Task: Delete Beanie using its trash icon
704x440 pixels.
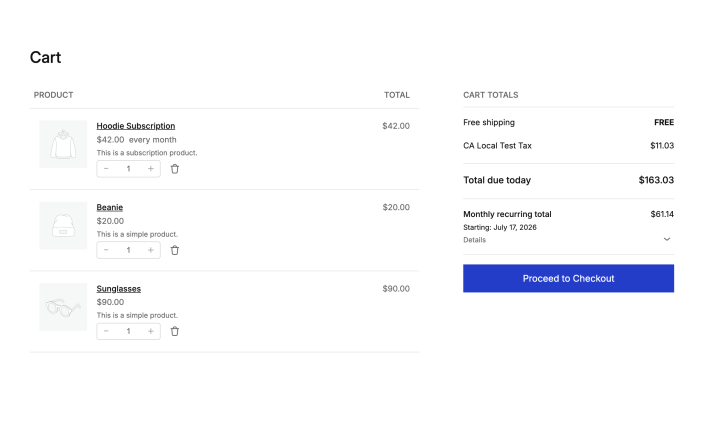Action: [x=175, y=250]
